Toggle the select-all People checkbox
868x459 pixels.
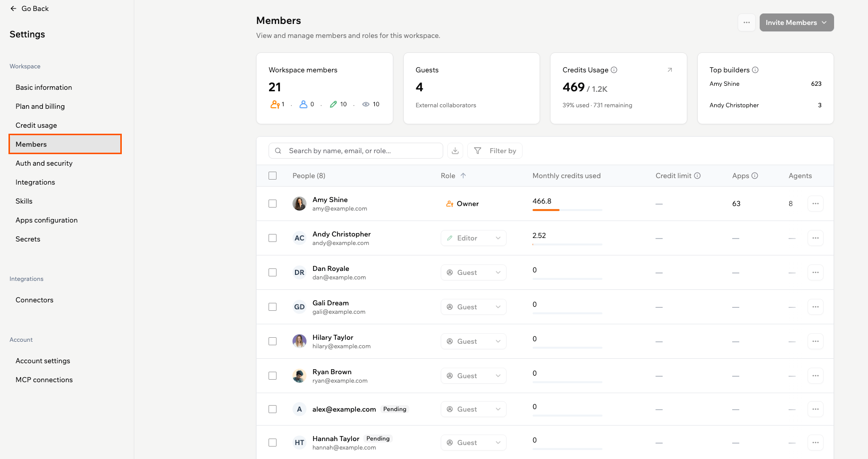point(273,176)
